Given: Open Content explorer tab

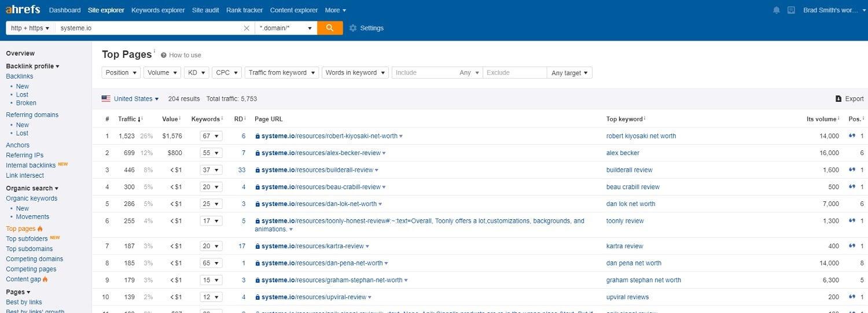Looking at the screenshot, I should coord(294,10).
